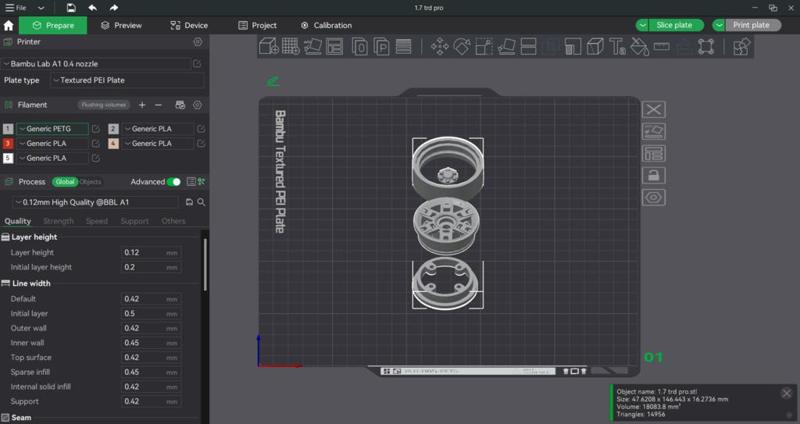800x424 pixels.
Task: Open the Support settings tab
Action: click(135, 221)
